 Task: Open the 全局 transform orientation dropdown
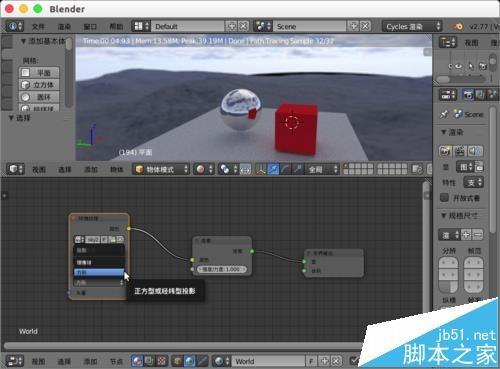tap(322, 169)
